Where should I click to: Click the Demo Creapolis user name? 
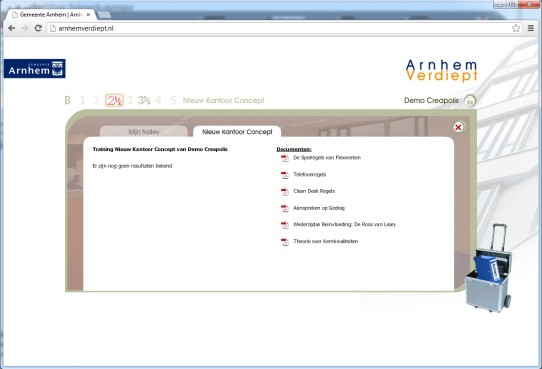click(x=431, y=100)
